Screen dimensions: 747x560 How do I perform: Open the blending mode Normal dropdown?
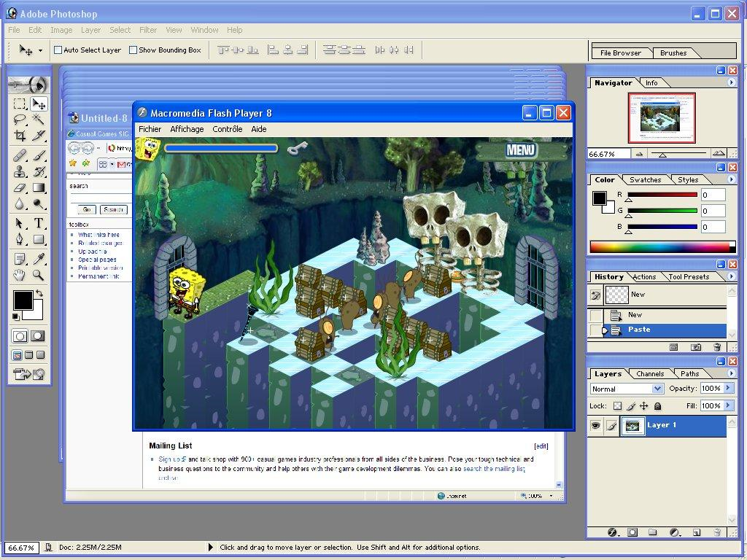tap(657, 389)
